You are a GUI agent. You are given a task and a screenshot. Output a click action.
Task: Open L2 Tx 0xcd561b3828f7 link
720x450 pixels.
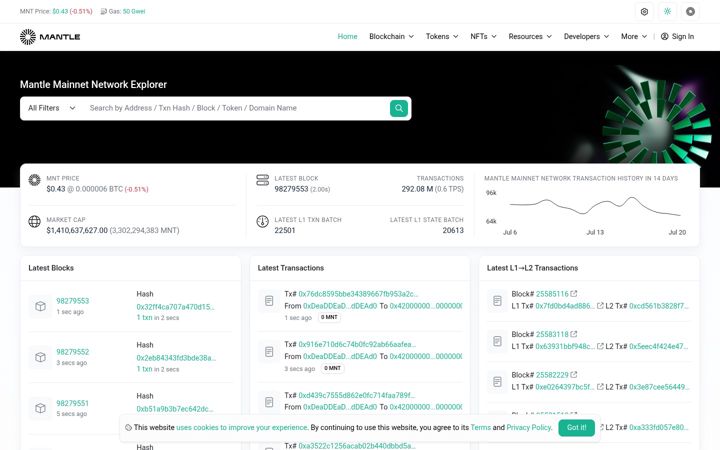click(658, 305)
